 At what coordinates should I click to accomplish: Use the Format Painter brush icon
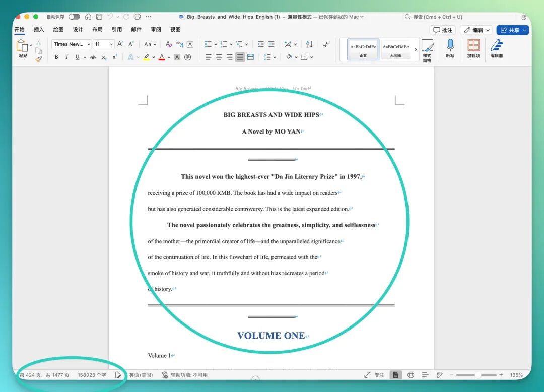pyautogui.click(x=38, y=59)
